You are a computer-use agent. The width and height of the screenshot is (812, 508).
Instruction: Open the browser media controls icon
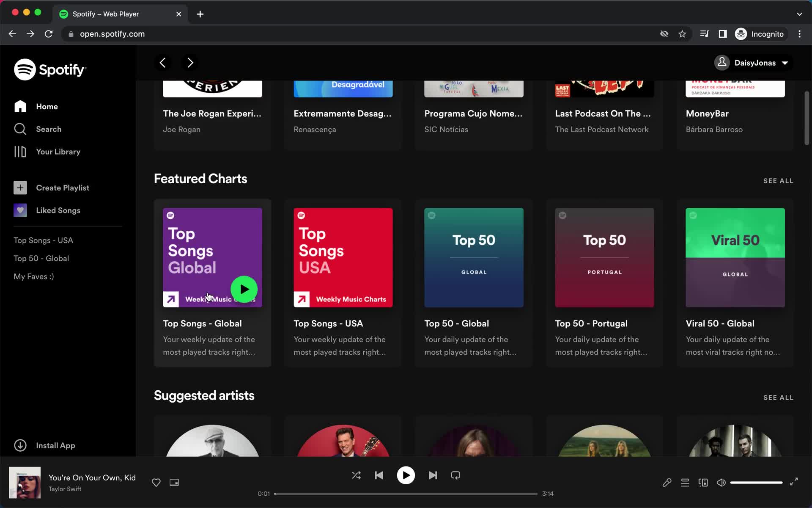click(x=705, y=34)
